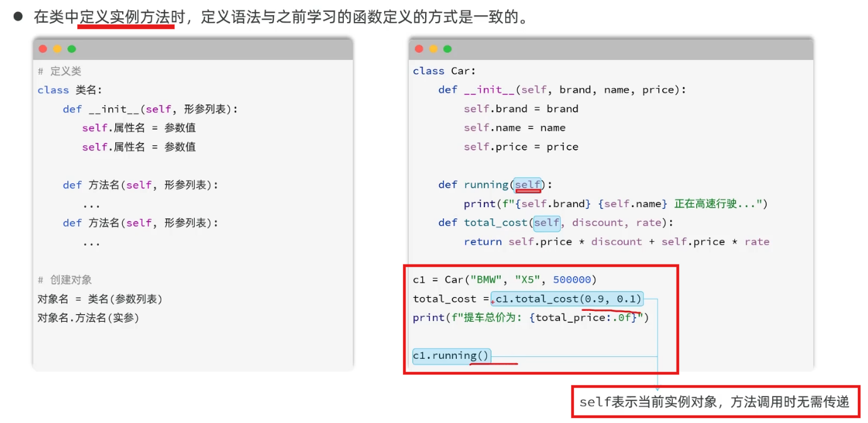Click the line "self.brand = brand"
Screen dimensions: 868x423
click(521, 109)
